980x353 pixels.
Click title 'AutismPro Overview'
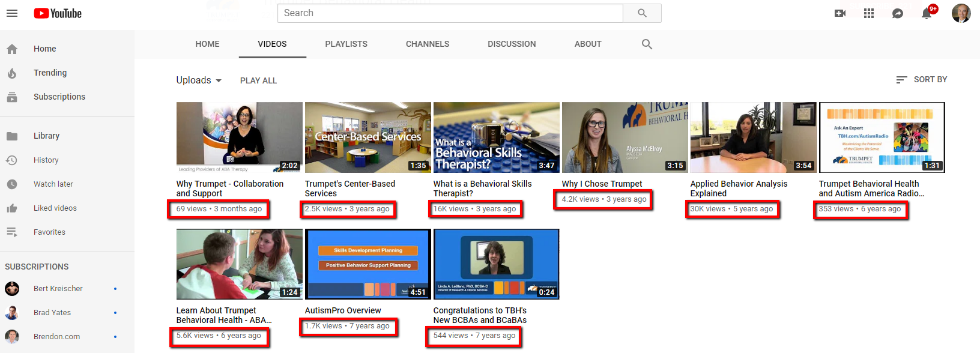(343, 310)
